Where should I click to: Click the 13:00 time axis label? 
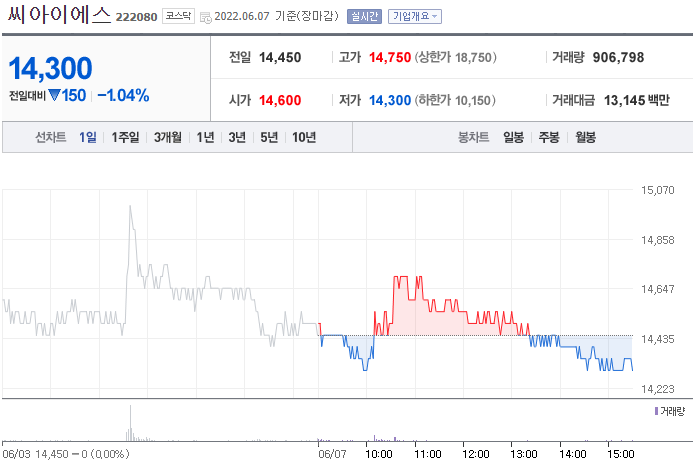pos(524,454)
